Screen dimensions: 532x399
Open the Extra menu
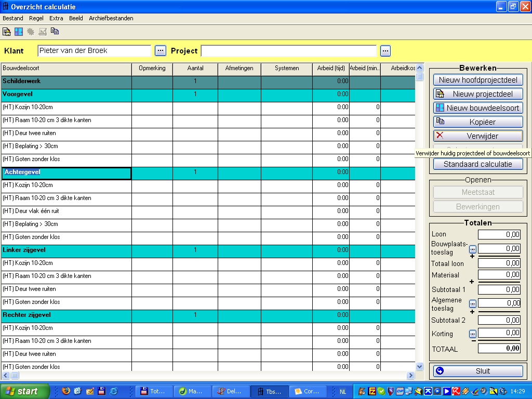point(56,18)
